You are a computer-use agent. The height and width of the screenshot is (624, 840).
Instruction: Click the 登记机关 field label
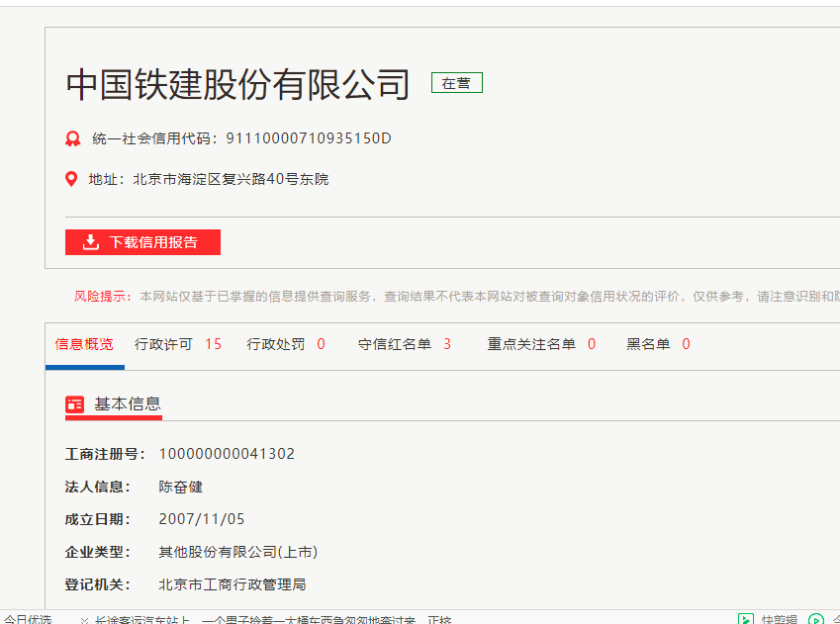coord(98,584)
